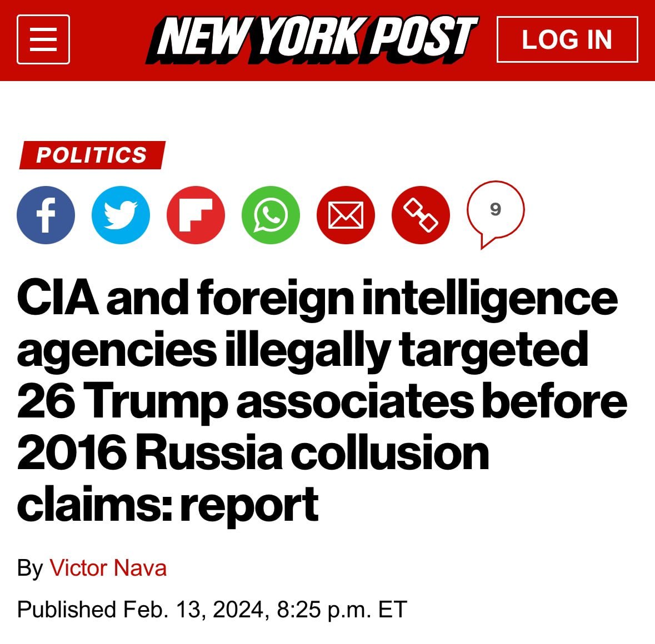Click the published date and time text
655x644 pixels.
[212, 609]
